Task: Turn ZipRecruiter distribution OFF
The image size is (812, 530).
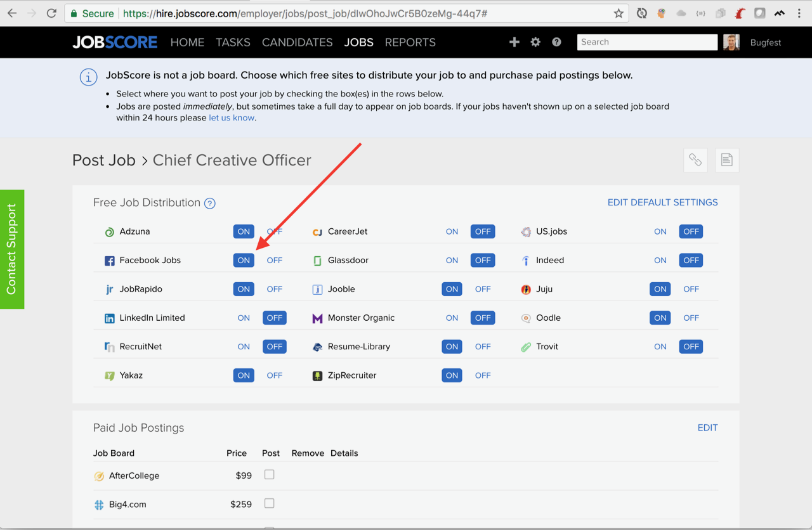Action: coord(483,375)
